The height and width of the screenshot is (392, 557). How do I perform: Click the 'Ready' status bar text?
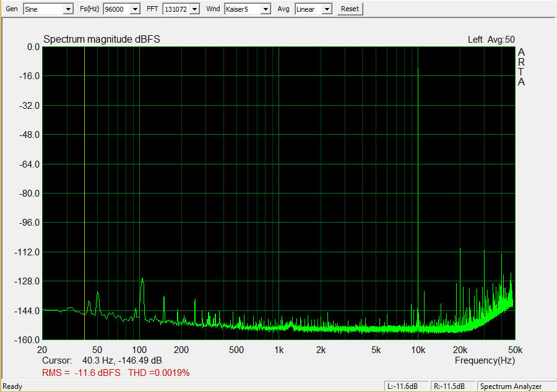[x=12, y=386]
